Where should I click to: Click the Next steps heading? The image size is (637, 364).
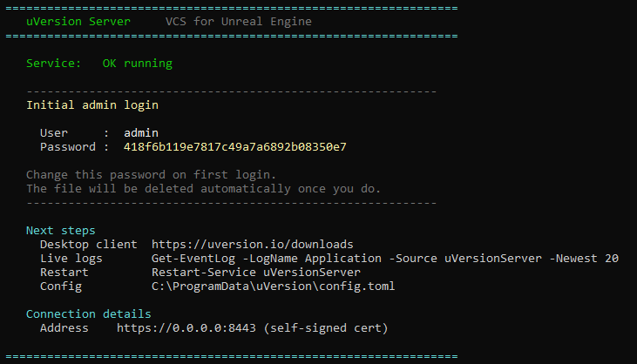pyautogui.click(x=60, y=231)
